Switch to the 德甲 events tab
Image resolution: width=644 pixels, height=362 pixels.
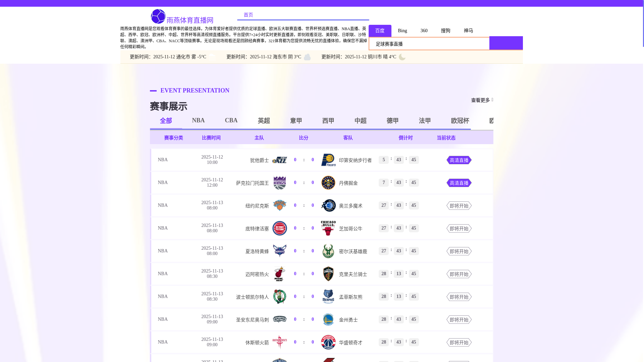(x=393, y=121)
